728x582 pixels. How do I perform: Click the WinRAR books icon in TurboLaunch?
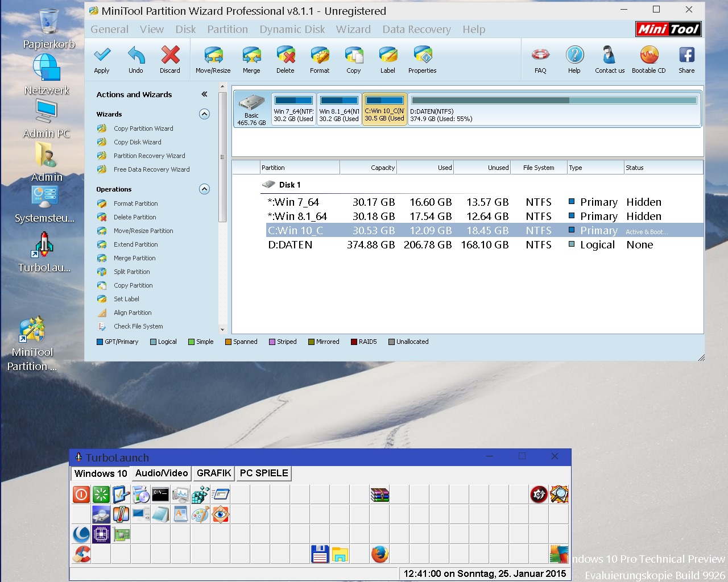[x=380, y=494]
